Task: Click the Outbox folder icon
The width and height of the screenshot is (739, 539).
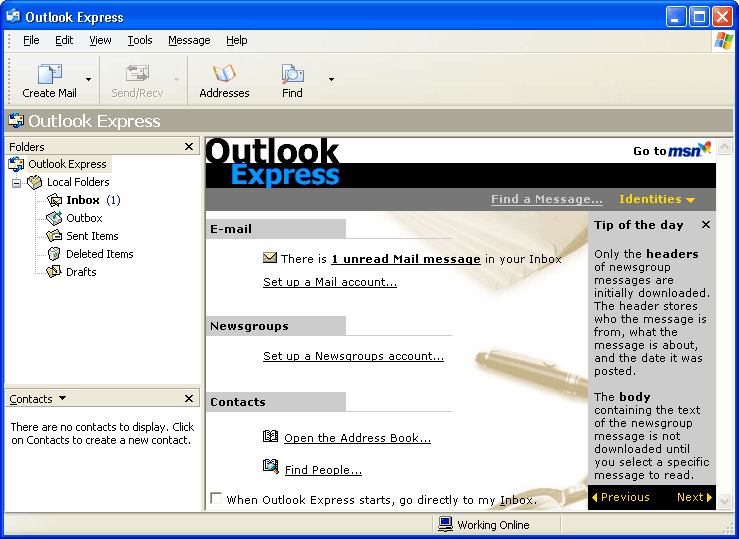Action: pos(54,218)
